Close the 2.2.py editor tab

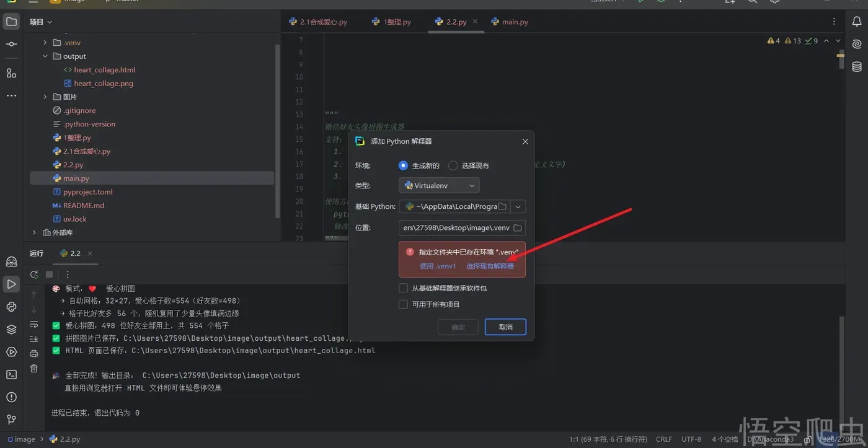476,22
